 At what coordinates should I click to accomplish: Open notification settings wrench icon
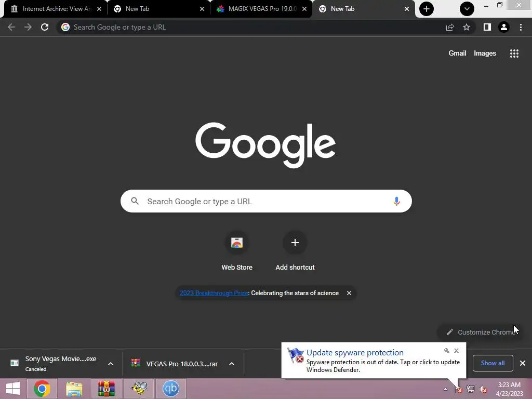coord(446,351)
